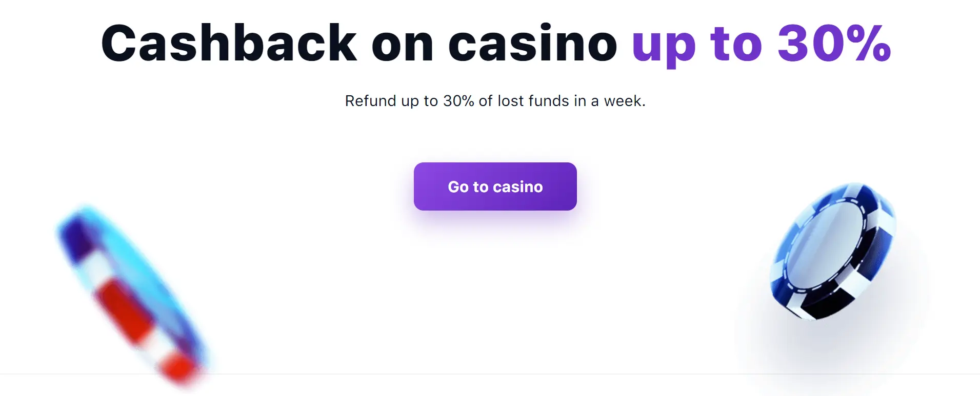Click the Go to casino button
Image resolution: width=980 pixels, height=396 pixels.
[495, 186]
